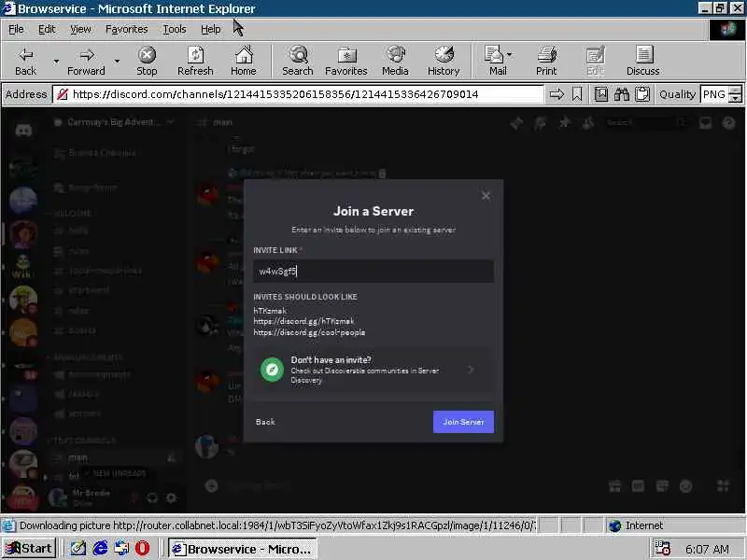Viewport: 747px width, 560px height.
Task: Open the Search toolbar button
Action: coord(298,61)
